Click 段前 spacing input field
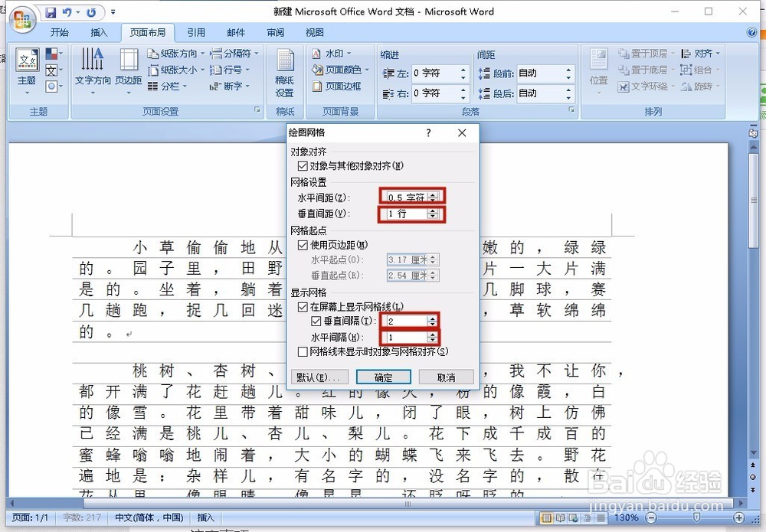 [540, 73]
